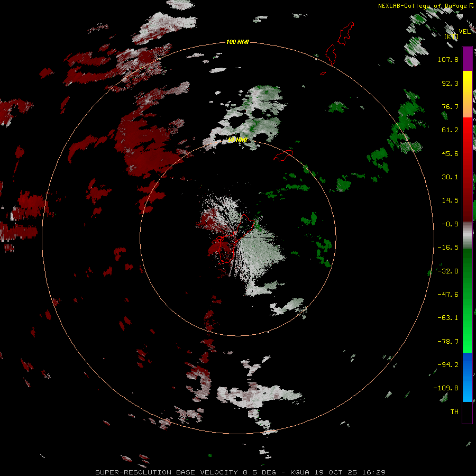Viewport: 476px width, 476px height.
Task: Pick the red band of velocity scale
Action: pos(467,169)
